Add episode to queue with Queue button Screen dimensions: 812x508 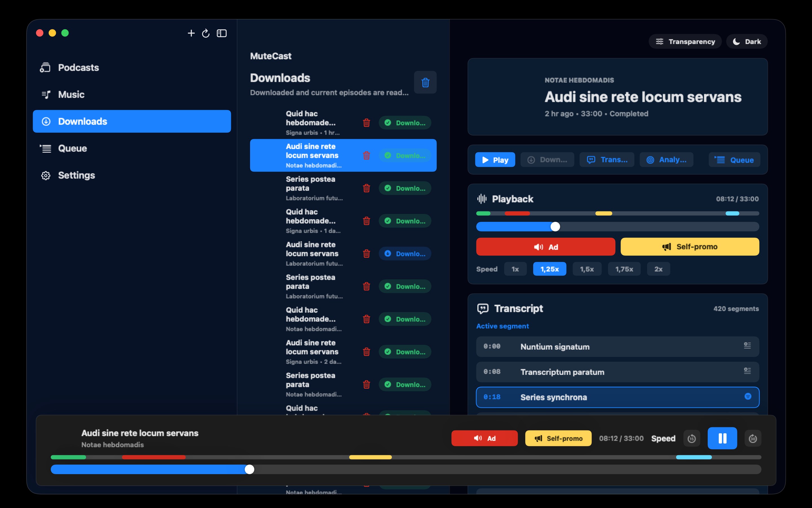tap(734, 159)
